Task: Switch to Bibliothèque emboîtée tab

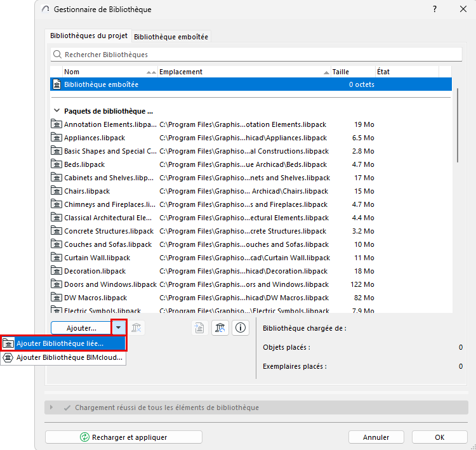Action: coord(171,37)
